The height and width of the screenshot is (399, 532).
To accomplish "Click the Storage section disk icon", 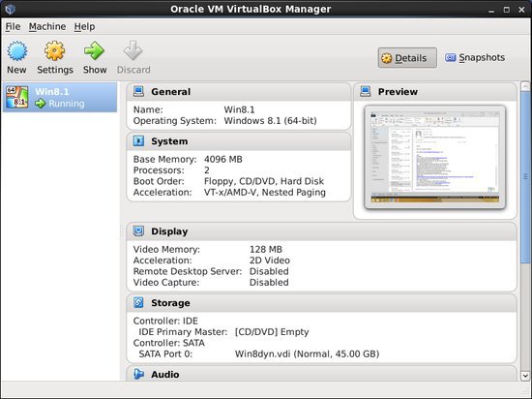I will [x=138, y=302].
